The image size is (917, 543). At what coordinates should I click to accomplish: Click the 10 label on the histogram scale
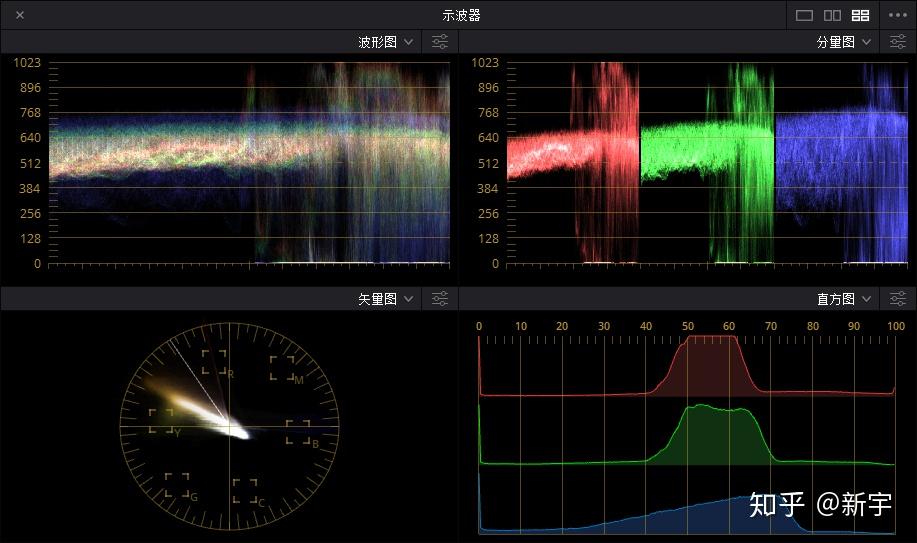520,326
